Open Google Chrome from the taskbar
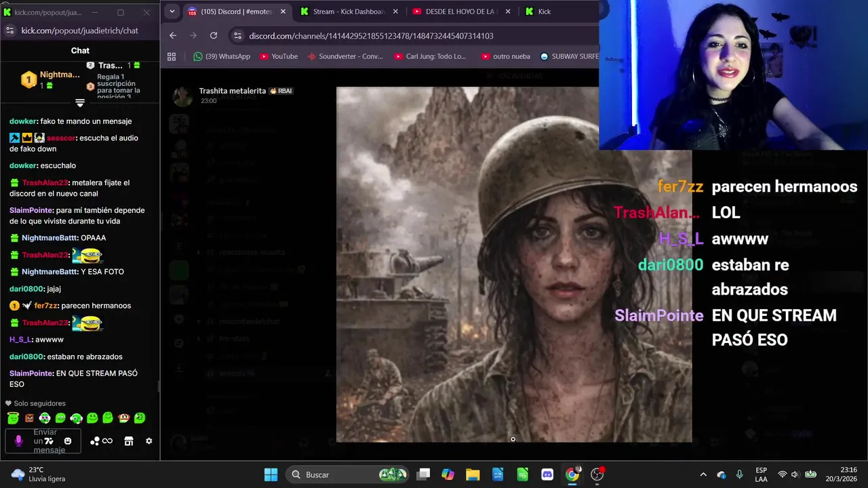The height and width of the screenshot is (488, 868). (x=572, y=474)
